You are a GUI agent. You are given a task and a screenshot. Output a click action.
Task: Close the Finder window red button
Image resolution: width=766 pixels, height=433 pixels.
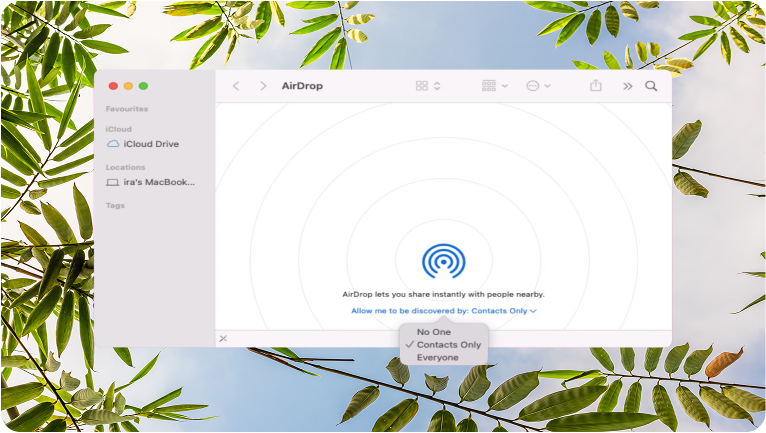(113, 86)
